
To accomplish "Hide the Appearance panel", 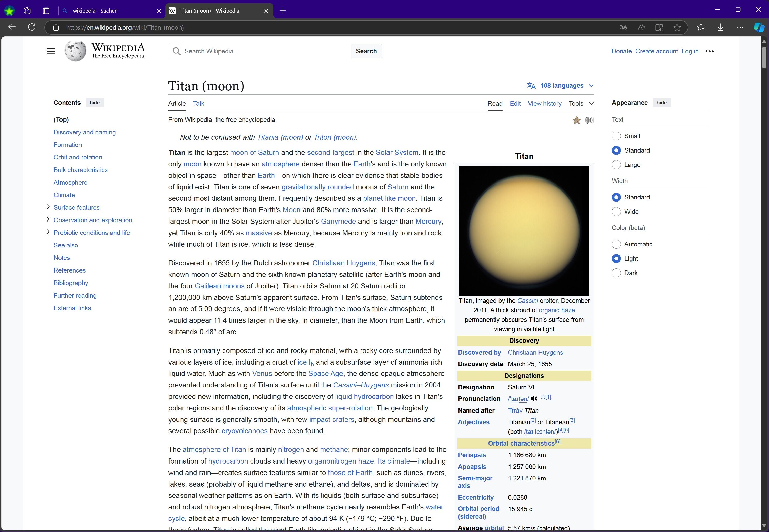I will click(661, 103).
